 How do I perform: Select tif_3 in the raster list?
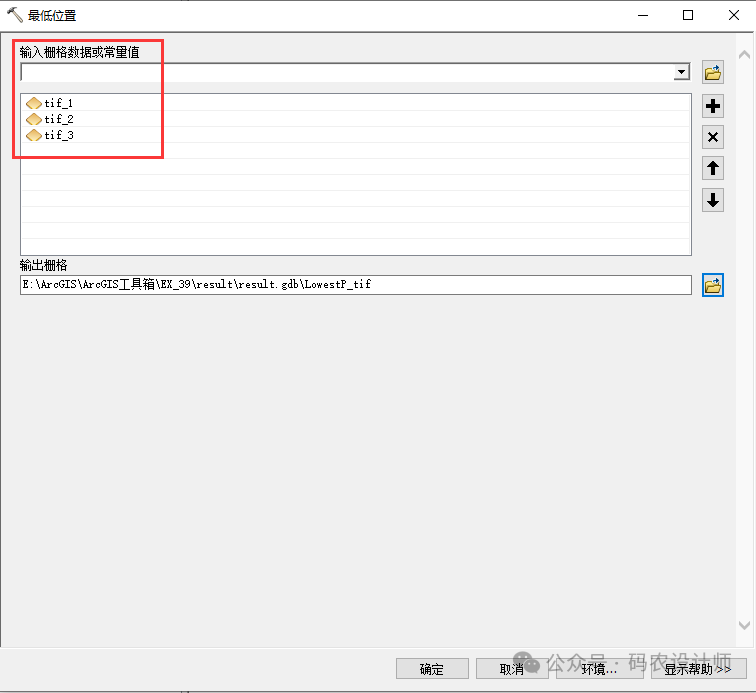pyautogui.click(x=58, y=135)
